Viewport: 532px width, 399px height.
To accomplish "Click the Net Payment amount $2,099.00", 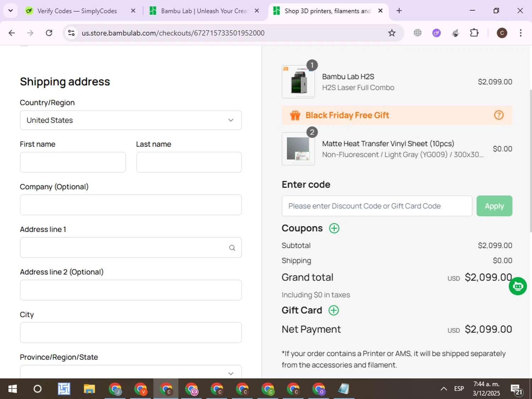I will coord(488,329).
